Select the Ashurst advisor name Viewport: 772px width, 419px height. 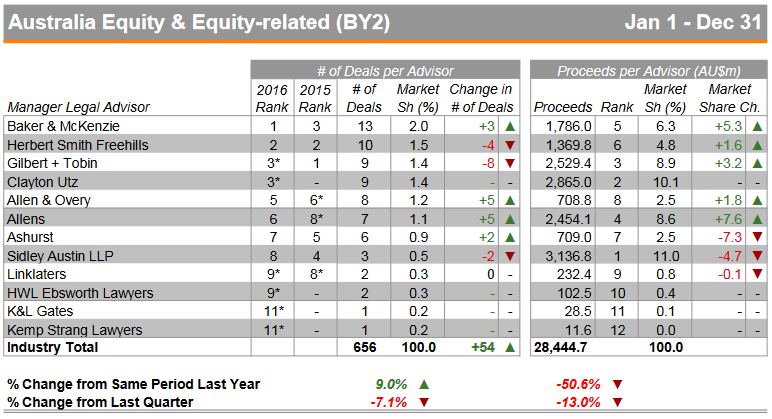30,237
